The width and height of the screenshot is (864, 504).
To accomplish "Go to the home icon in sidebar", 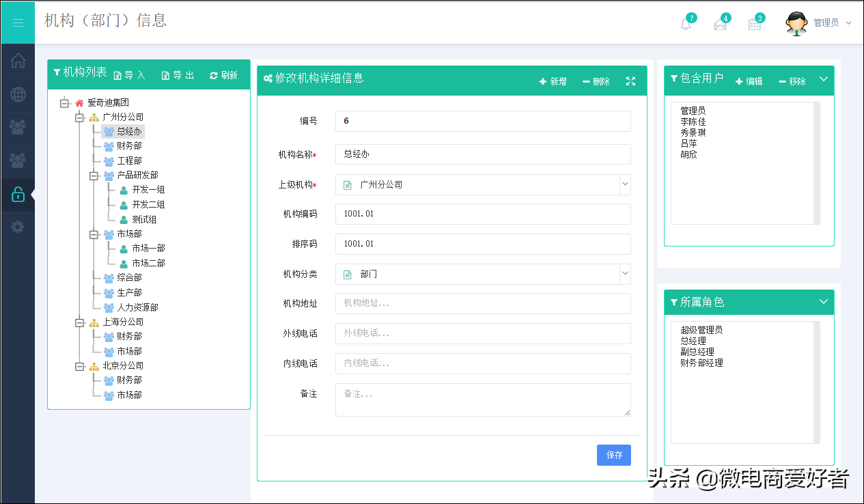I will tap(18, 60).
